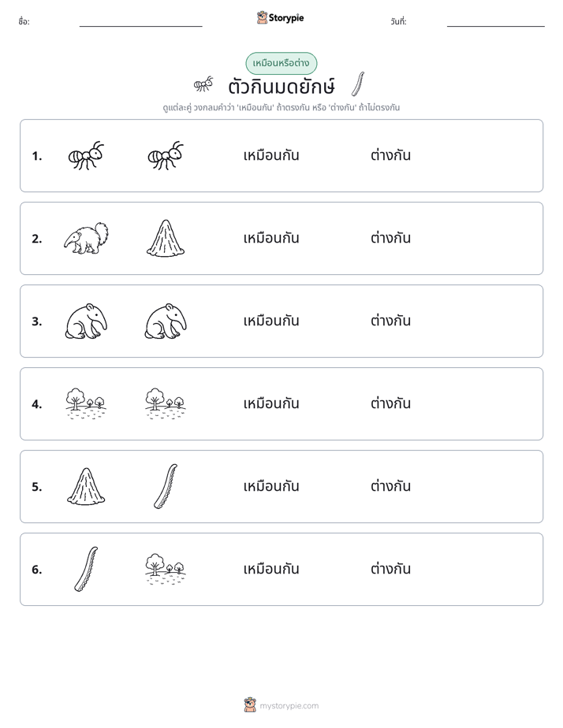Choose 'เหมือนกัน' for question 1
The image size is (563, 728).
pyautogui.click(x=271, y=155)
